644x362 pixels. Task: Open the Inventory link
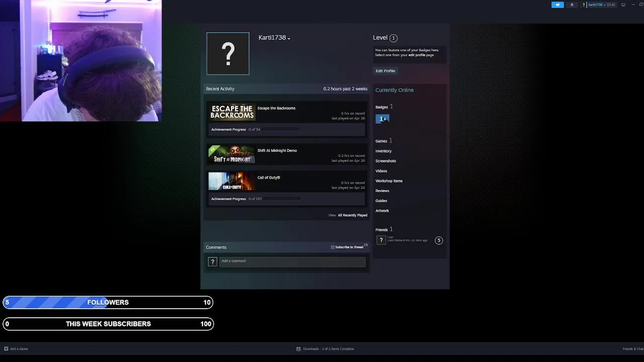coord(383,151)
